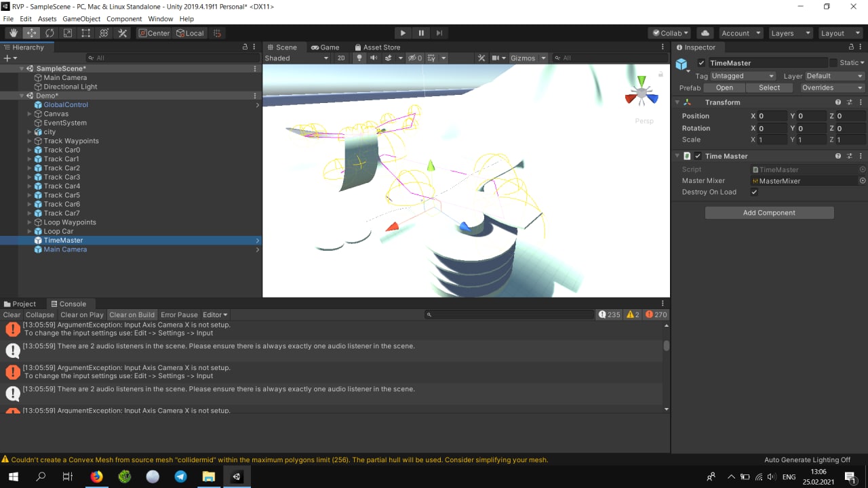The height and width of the screenshot is (488, 868).
Task: Toggle pivot mode Center button
Action: coord(154,33)
